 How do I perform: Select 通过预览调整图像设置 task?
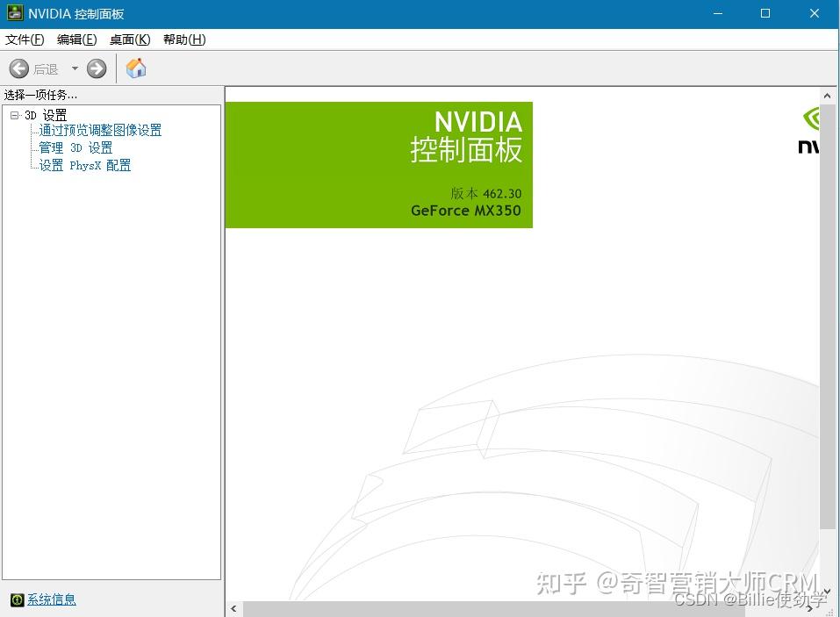99,130
